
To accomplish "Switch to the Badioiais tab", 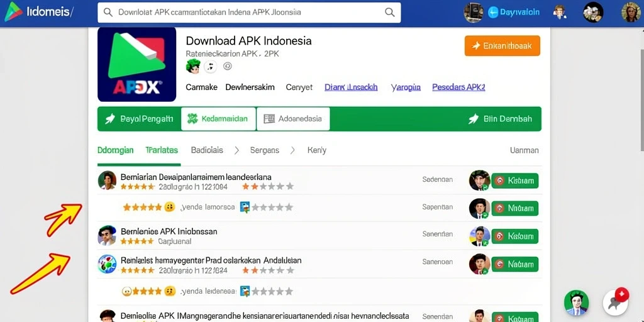I will [x=207, y=150].
